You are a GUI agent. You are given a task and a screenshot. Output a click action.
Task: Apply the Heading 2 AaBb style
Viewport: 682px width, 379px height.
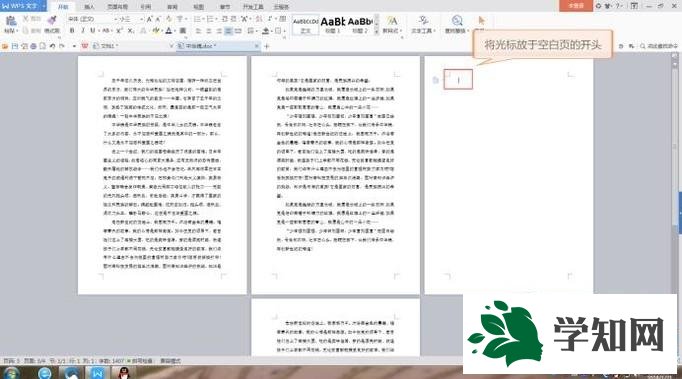point(360,25)
